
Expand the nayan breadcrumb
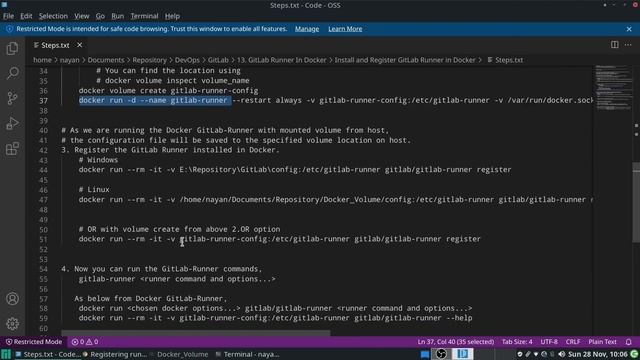pos(70,60)
